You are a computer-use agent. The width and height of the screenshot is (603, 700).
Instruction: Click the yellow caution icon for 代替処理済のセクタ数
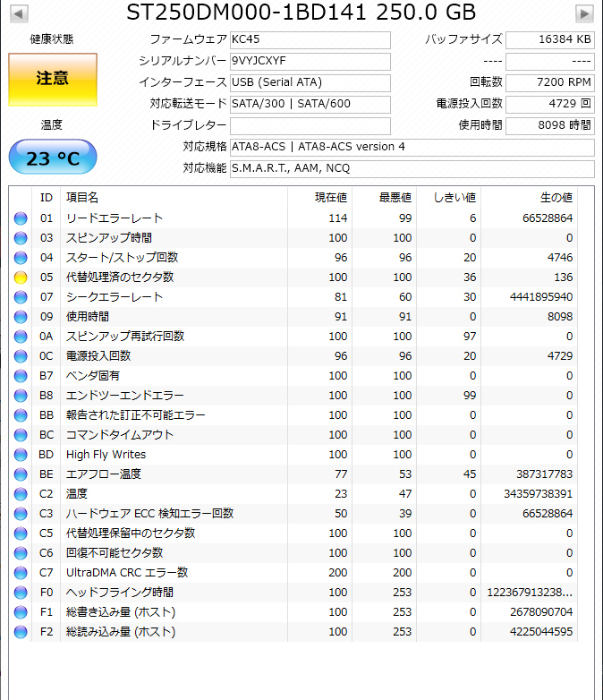(21, 277)
